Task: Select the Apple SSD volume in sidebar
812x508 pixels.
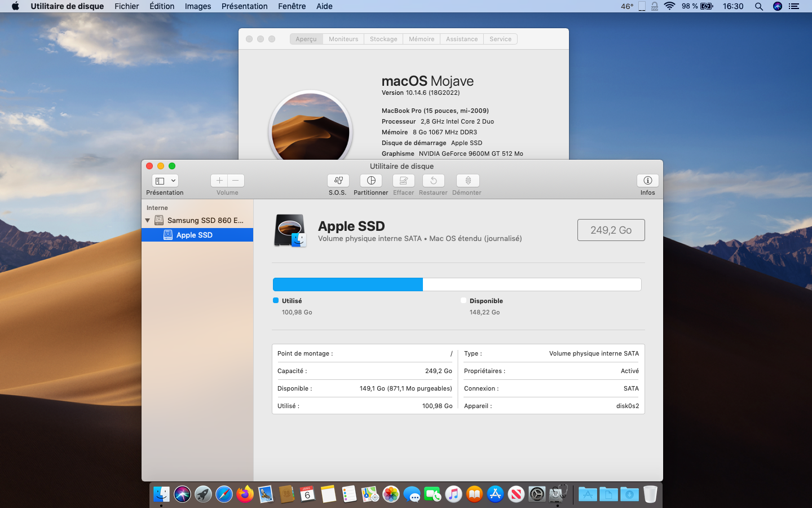Action: click(x=194, y=235)
